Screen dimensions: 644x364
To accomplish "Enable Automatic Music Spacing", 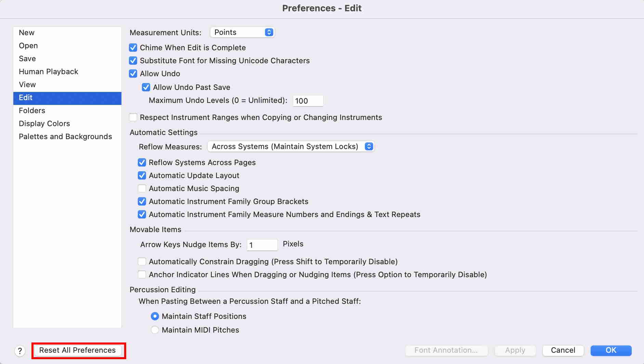I will 142,188.
